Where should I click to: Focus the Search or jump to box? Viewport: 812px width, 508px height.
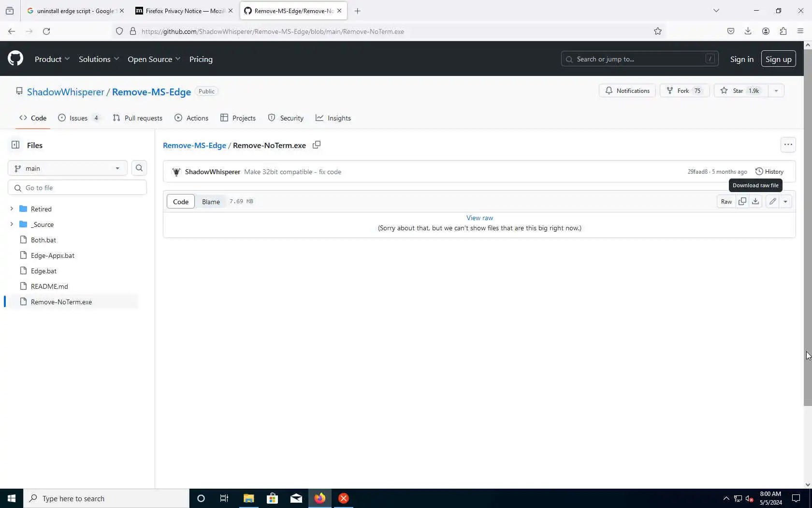pyautogui.click(x=639, y=59)
